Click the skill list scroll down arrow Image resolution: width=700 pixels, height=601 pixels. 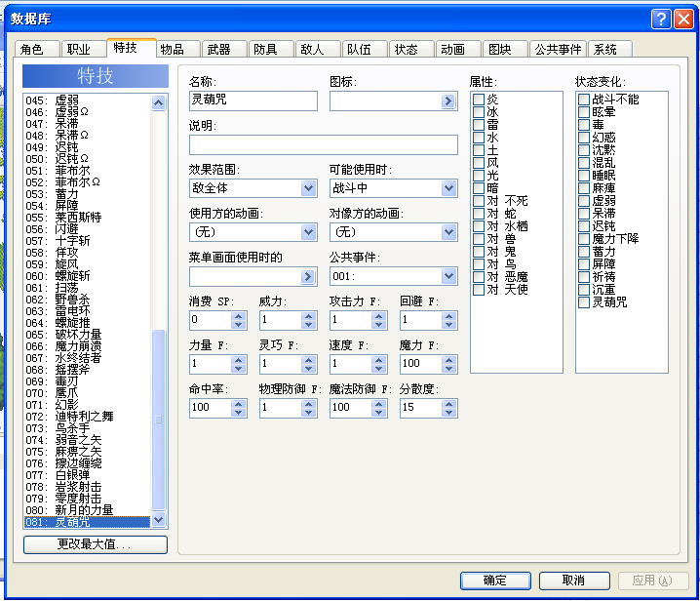pos(158,519)
